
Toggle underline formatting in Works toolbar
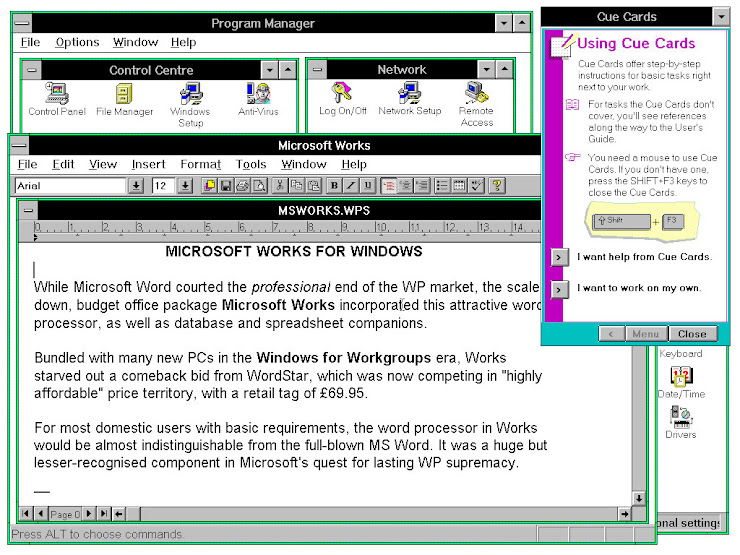(368, 185)
